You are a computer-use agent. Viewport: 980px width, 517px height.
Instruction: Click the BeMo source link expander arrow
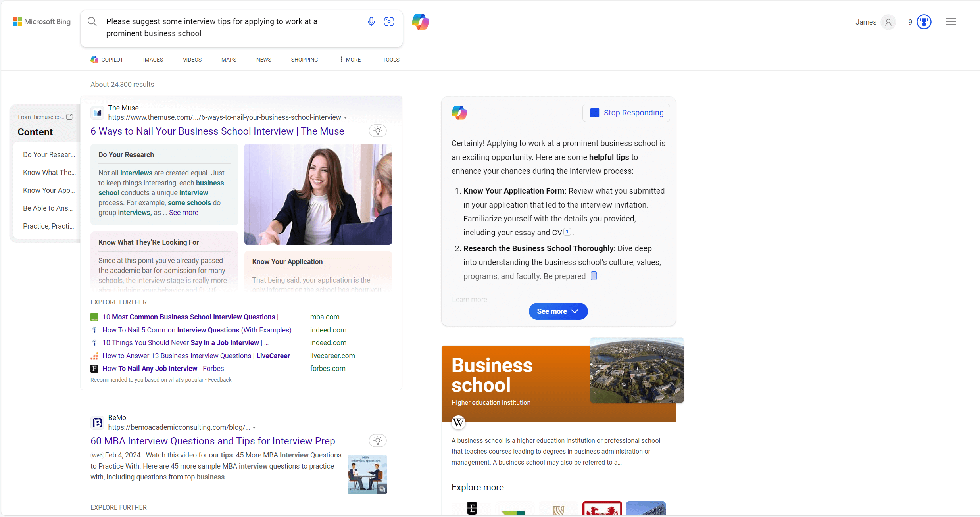click(x=256, y=428)
